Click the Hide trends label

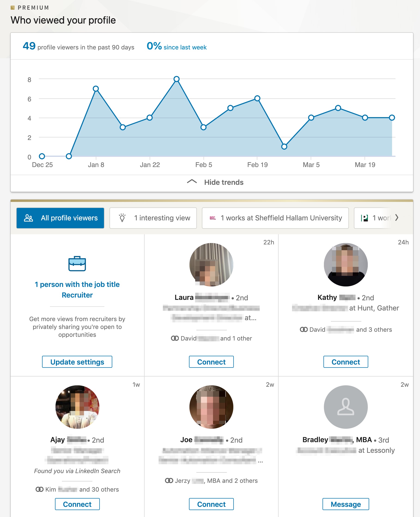click(224, 182)
